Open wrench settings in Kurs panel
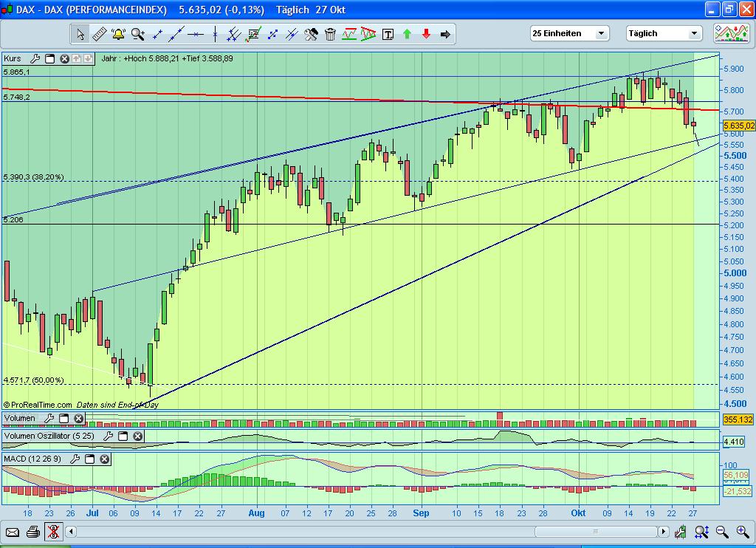756x548 pixels. pos(35,59)
